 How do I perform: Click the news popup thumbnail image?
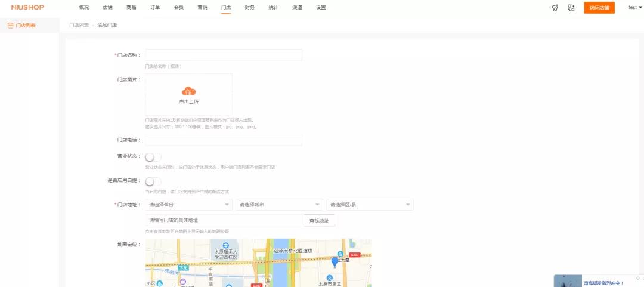click(568, 281)
